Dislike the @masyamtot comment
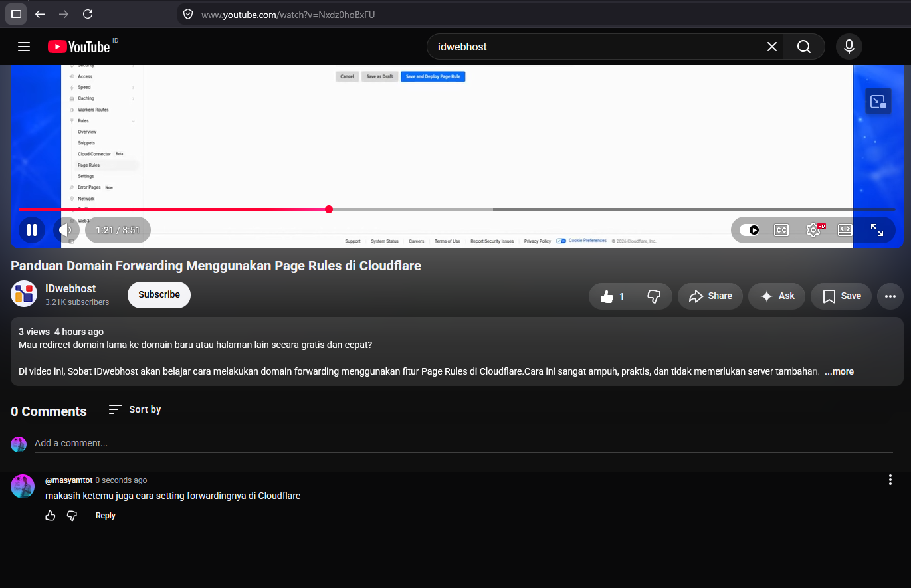 point(72,516)
